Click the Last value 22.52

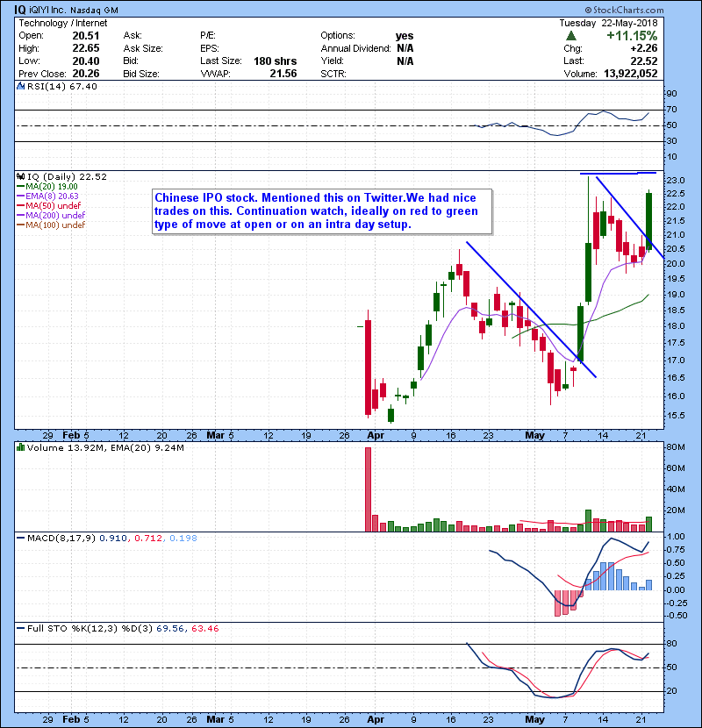[644, 61]
